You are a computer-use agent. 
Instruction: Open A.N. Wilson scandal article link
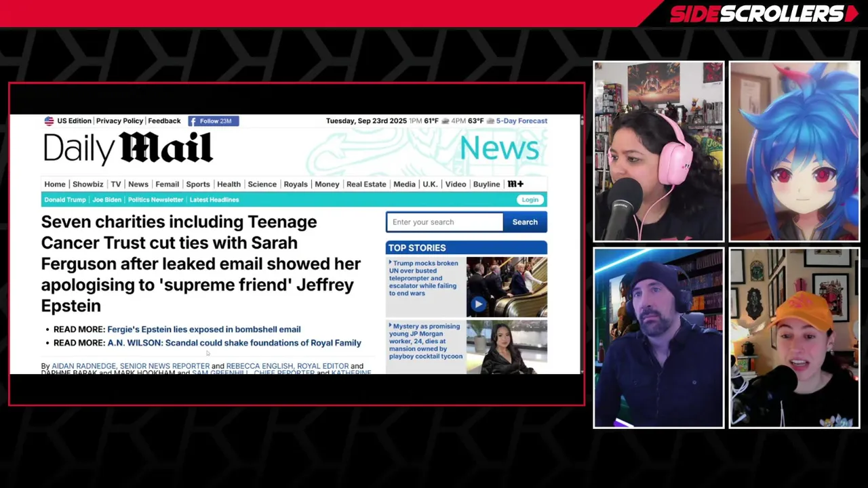pos(234,343)
